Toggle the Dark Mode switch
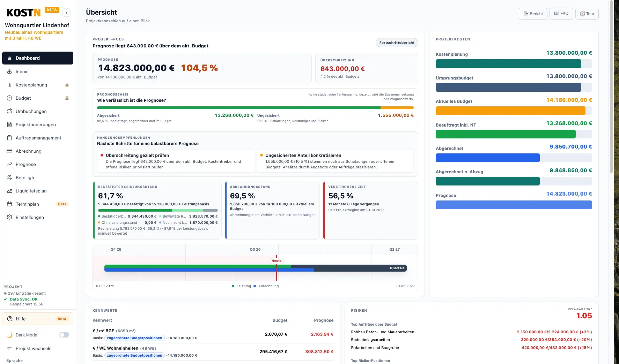619x364 pixels. click(x=64, y=335)
